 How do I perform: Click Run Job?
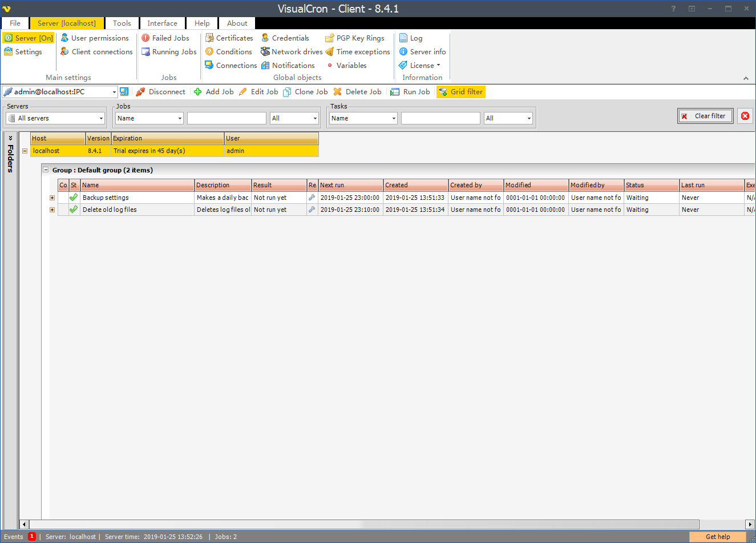tap(410, 91)
